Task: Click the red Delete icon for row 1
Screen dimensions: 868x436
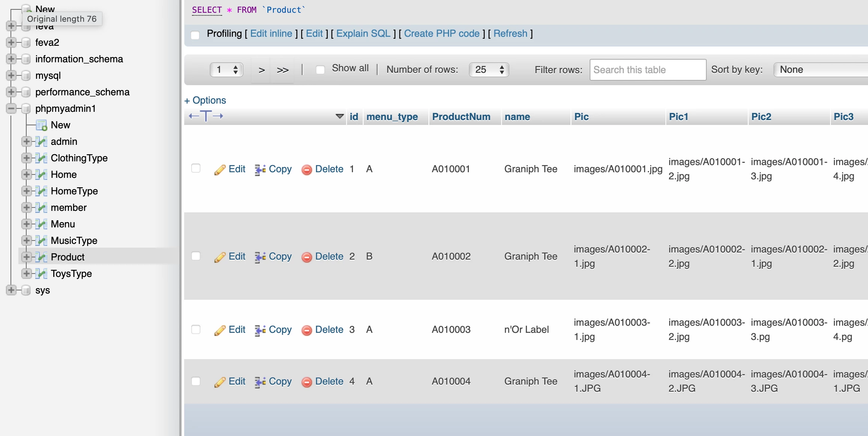Action: pyautogui.click(x=306, y=170)
